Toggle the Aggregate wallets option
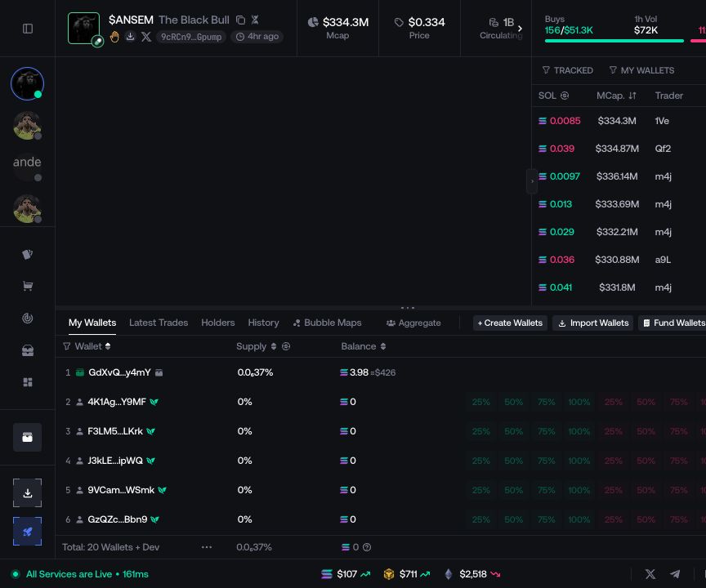Viewport: 706px width, 588px height. pyautogui.click(x=413, y=323)
